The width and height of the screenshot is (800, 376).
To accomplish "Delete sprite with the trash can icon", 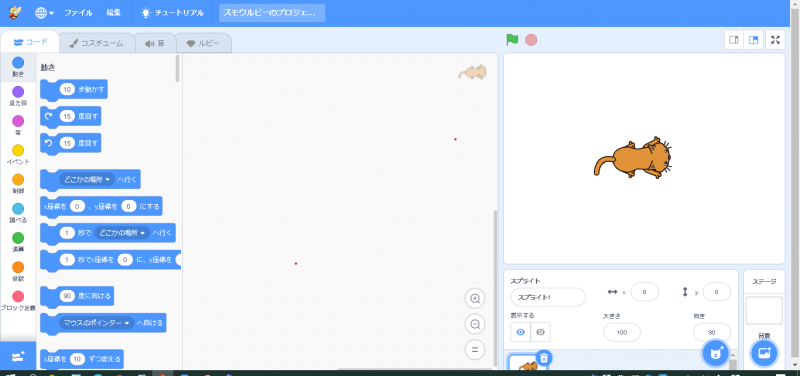I will click(x=544, y=358).
